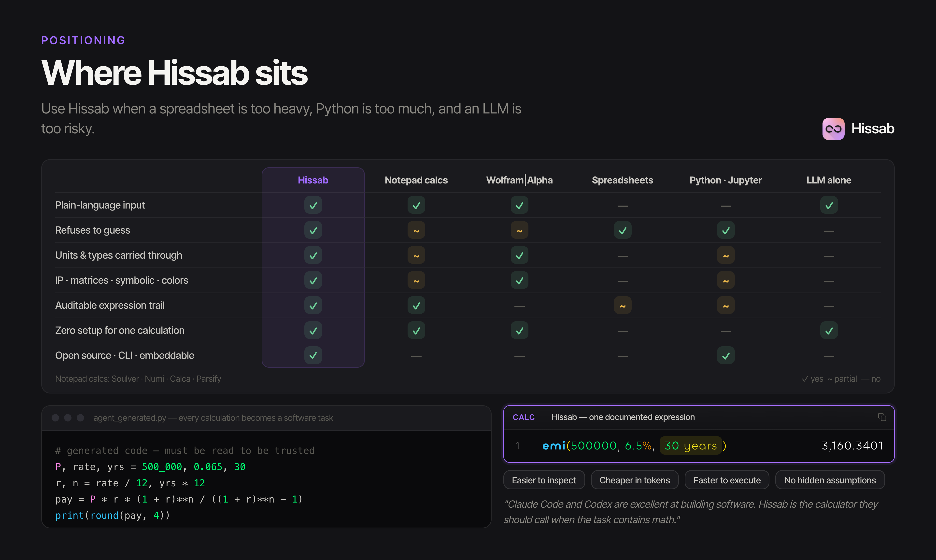Click Python Jupyter partial mark for IP matrices row

pyautogui.click(x=726, y=280)
